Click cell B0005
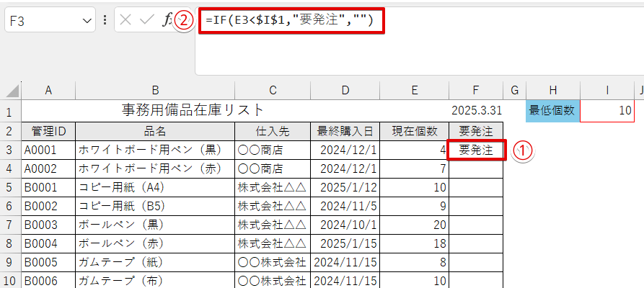Screen dimensions: 644x288 [x=48, y=262]
